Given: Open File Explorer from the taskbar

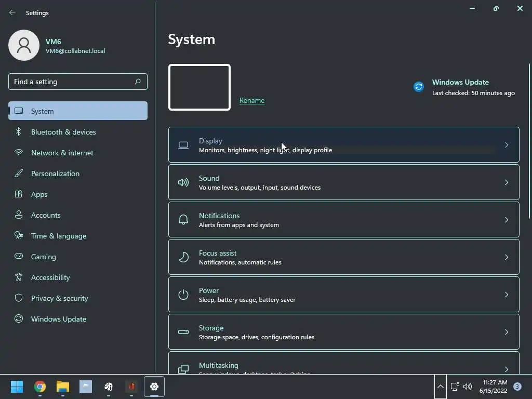Looking at the screenshot, I should tap(63, 387).
